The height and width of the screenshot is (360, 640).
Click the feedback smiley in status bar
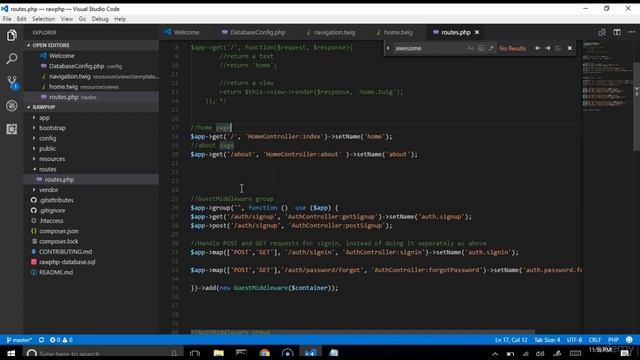coord(629,340)
